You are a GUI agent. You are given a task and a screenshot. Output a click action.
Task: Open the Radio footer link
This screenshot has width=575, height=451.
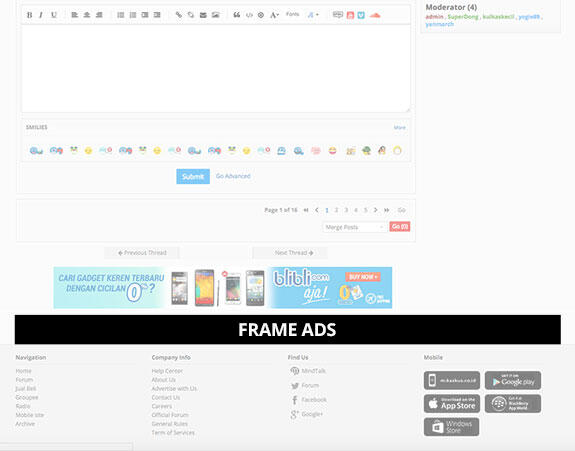point(23,406)
